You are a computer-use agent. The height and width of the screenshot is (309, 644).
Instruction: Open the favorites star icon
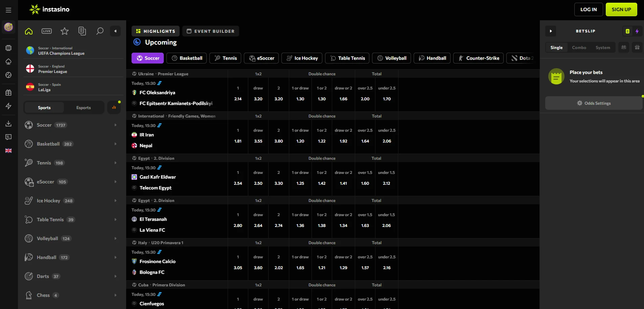64,31
